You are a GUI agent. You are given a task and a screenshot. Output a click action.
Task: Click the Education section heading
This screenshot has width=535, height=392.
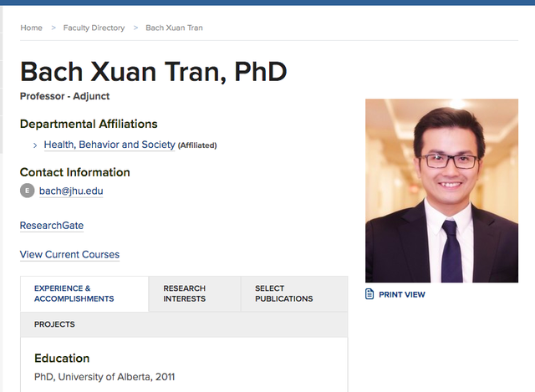click(x=62, y=359)
